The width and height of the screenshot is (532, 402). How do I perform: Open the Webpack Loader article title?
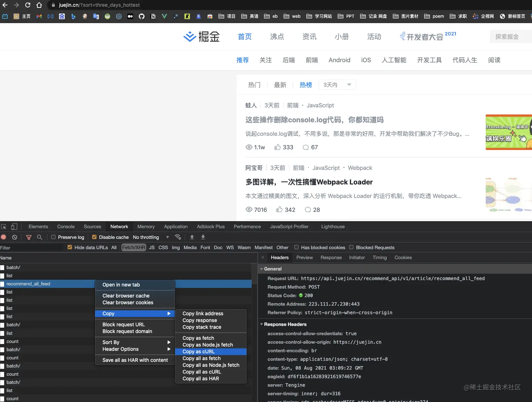coord(309,182)
